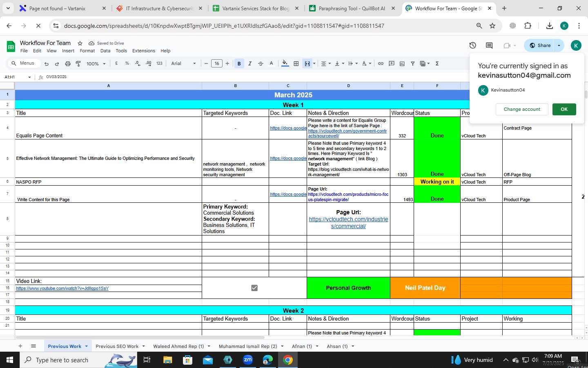Open the Afnan (1) tab dropdown arrow
Viewport: 588px width, 368px height.
316,346
